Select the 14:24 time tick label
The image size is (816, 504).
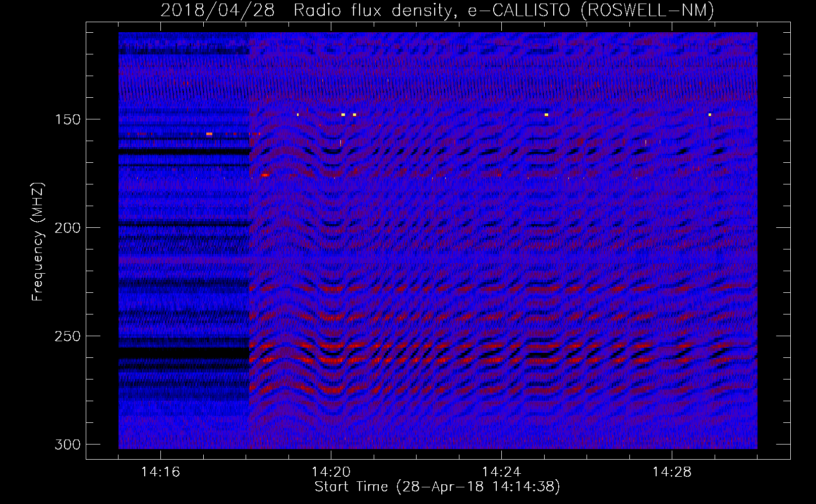click(x=502, y=472)
